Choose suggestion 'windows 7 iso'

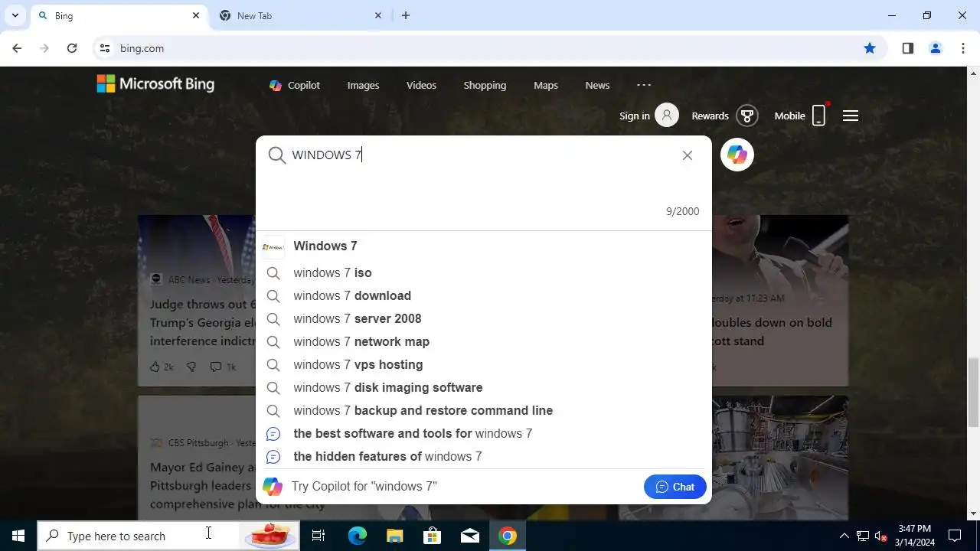pos(484,272)
